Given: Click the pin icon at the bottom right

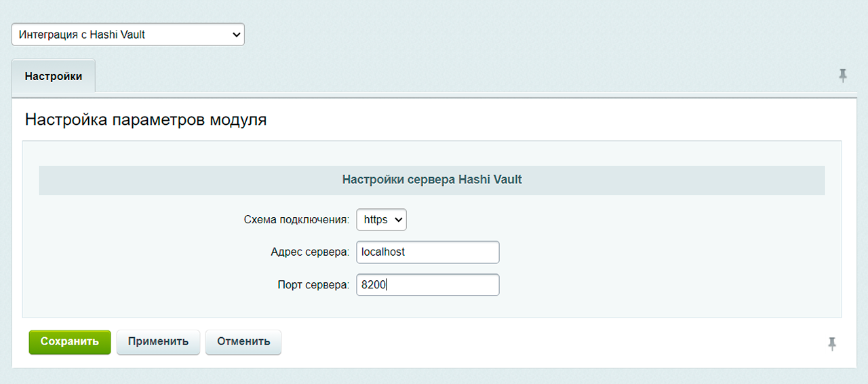Looking at the screenshot, I should (832, 344).
